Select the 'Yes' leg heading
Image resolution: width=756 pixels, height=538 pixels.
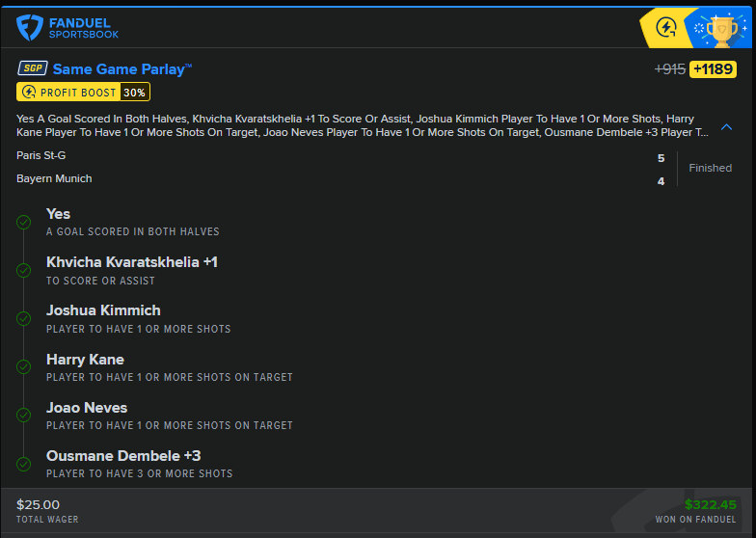pos(58,214)
